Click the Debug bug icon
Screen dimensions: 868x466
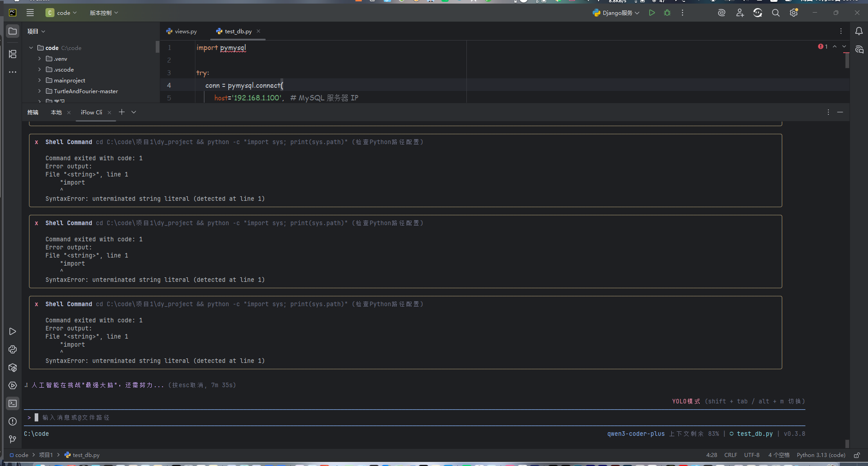[667, 13]
